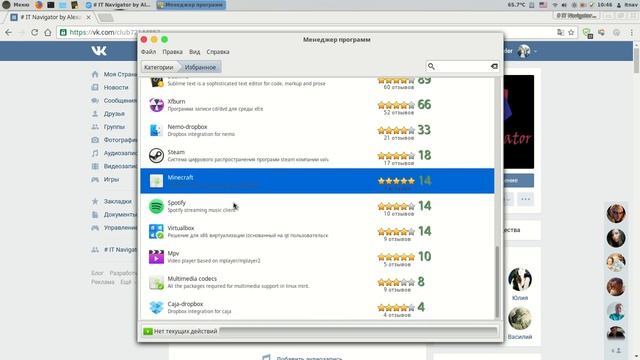This screenshot has width=640, height=360.
Task: Go to browser home page
Action: [48, 32]
